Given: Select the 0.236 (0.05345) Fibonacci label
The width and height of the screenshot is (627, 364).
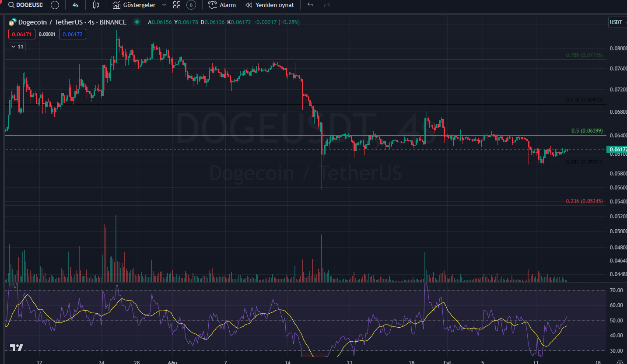Looking at the screenshot, I should point(584,201).
